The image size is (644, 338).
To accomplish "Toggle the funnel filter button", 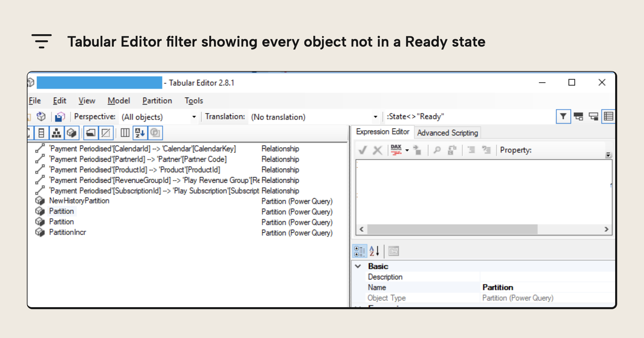I will click(x=563, y=116).
